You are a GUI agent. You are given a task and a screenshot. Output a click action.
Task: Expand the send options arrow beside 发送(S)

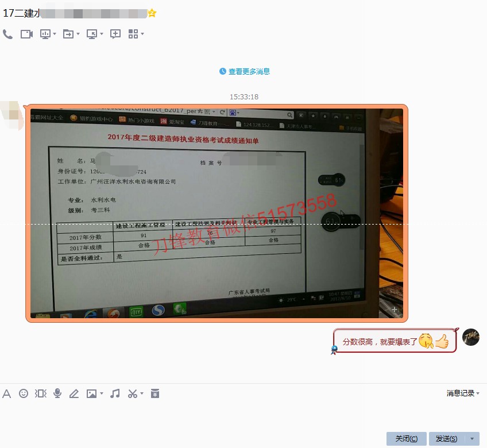pos(472,439)
